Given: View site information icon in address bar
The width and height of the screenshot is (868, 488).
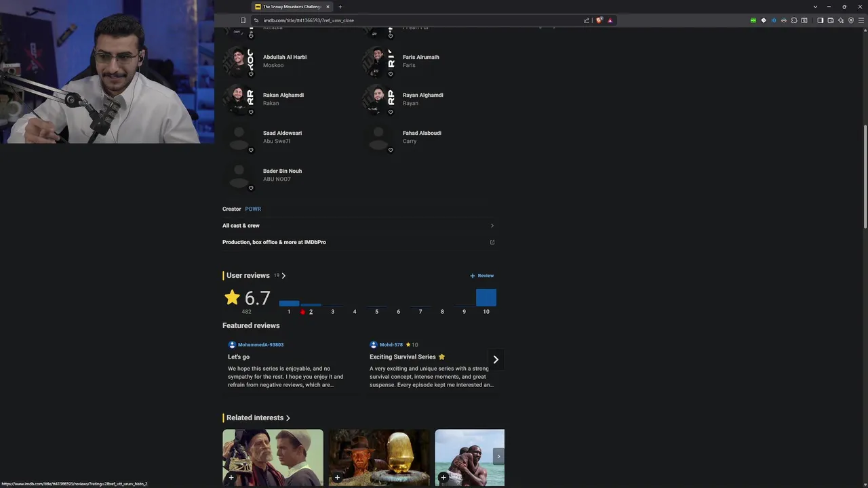Looking at the screenshot, I should click(x=256, y=20).
